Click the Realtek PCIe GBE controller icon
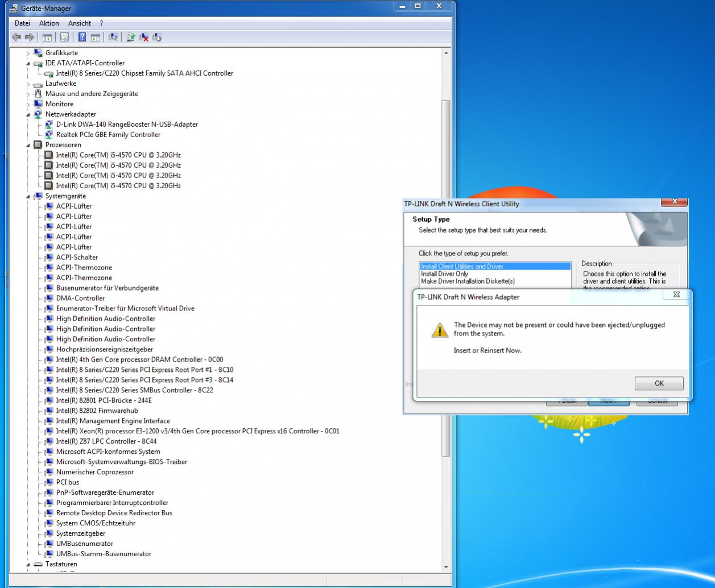Viewport: 715px width, 588px height. (49, 135)
